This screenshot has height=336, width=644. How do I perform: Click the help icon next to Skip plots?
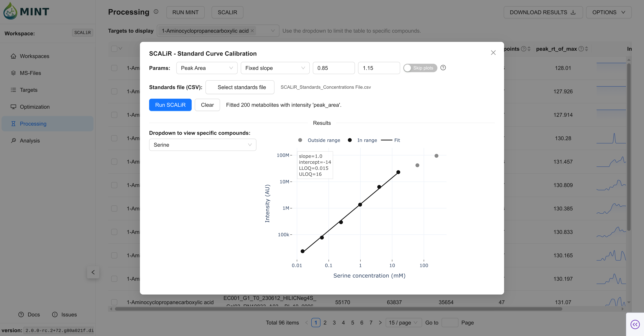[443, 68]
